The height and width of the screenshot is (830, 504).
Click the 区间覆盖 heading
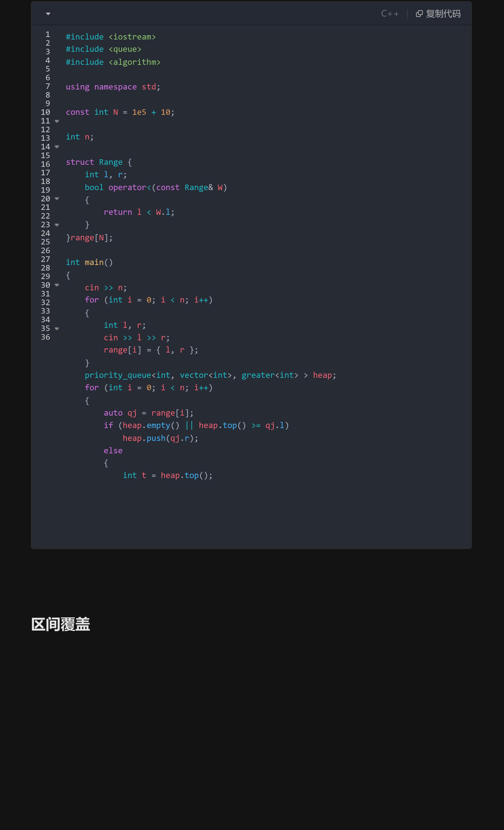pos(61,624)
